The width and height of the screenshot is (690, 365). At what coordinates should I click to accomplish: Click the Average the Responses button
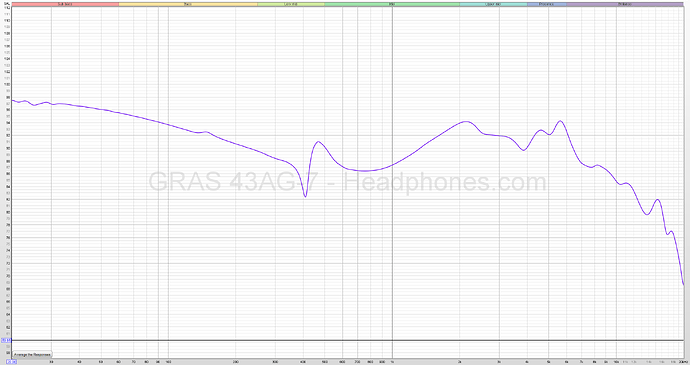pyautogui.click(x=32, y=354)
